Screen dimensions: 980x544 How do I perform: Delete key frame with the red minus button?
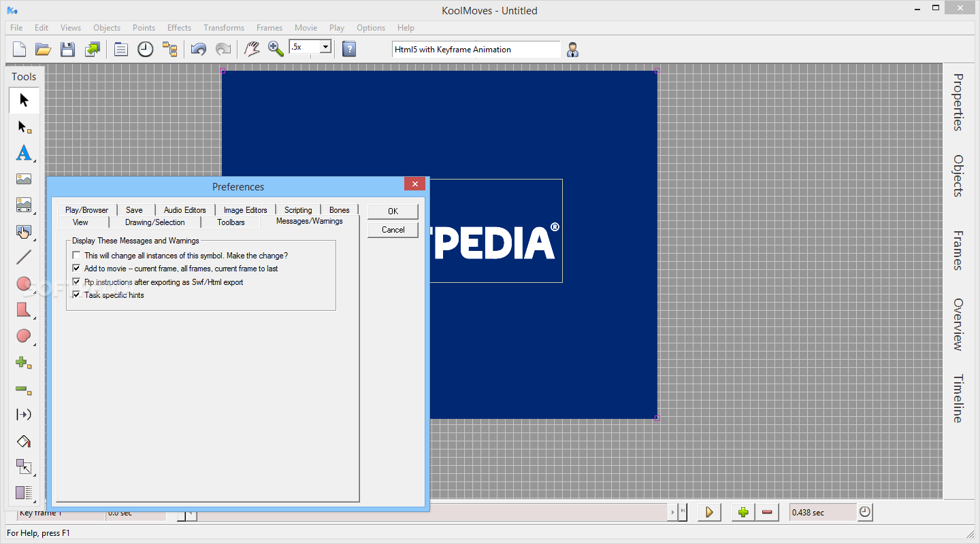(x=767, y=512)
